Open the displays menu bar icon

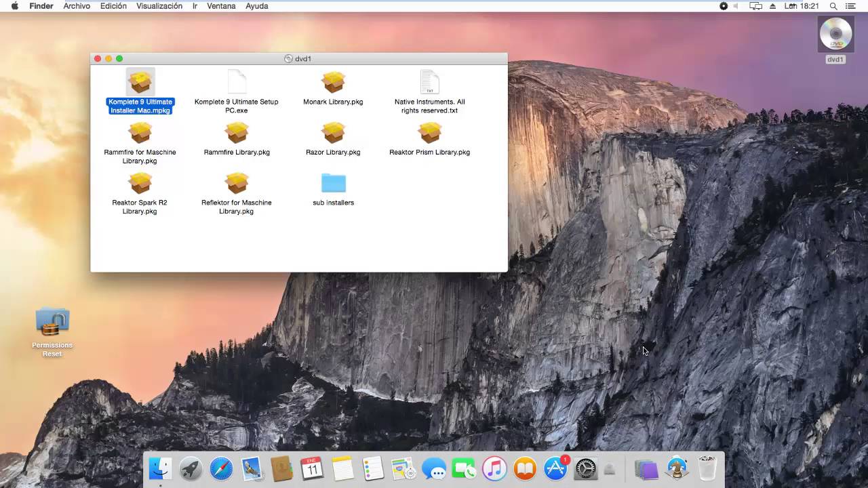point(755,6)
